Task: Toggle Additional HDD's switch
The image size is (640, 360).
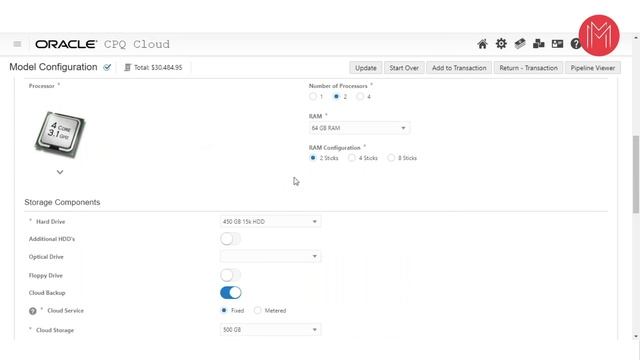Action: [x=231, y=239]
